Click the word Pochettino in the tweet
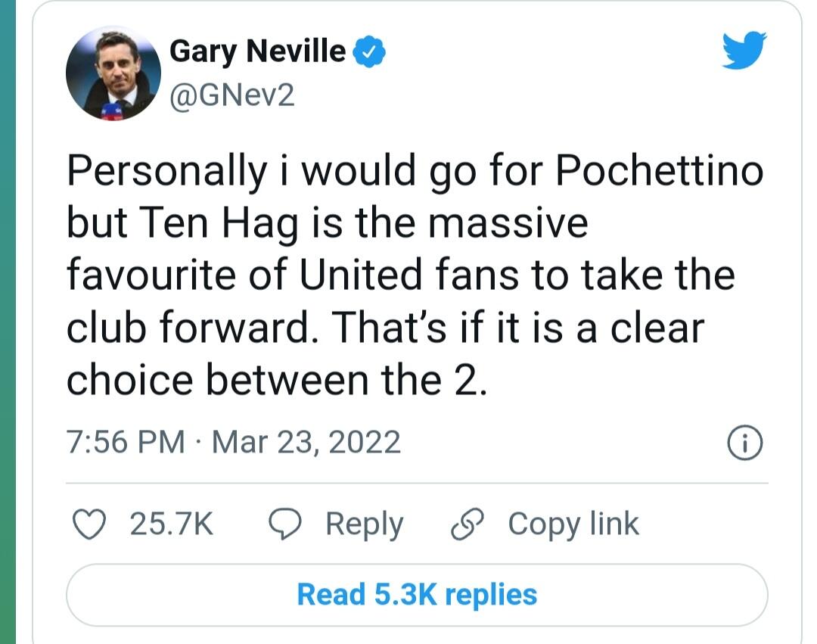The image size is (817, 644). pyautogui.click(x=658, y=172)
